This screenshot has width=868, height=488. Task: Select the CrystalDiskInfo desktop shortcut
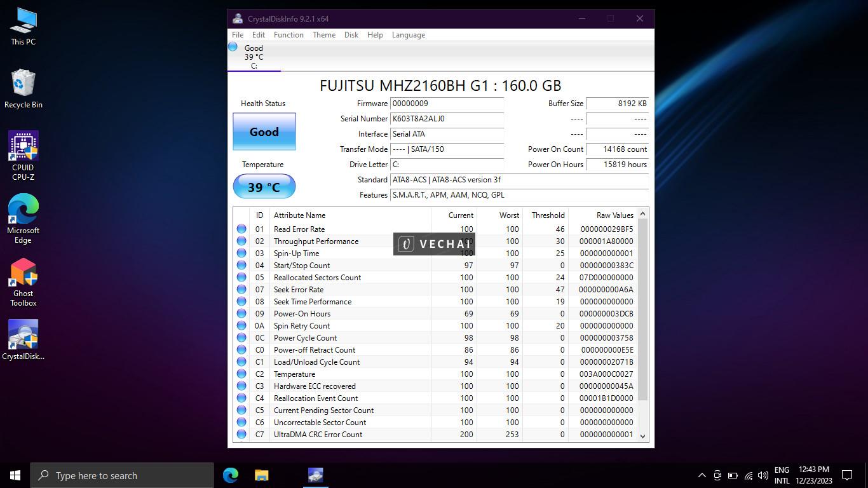(24, 340)
